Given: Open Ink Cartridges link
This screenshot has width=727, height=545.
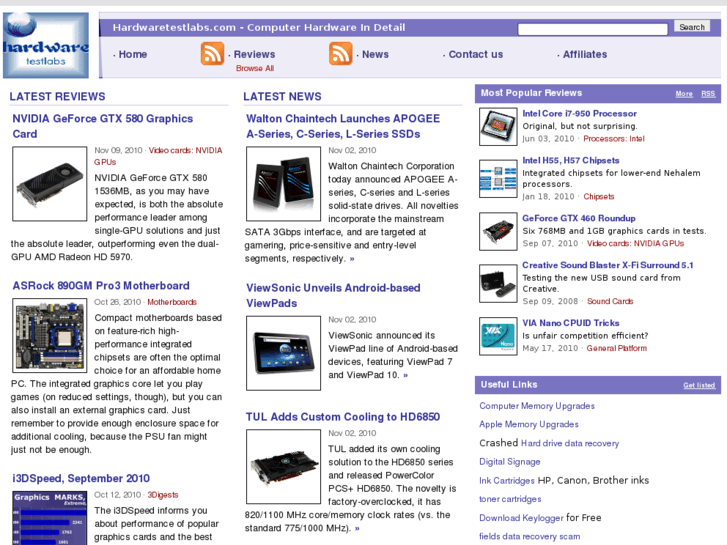Looking at the screenshot, I should (x=507, y=481).
